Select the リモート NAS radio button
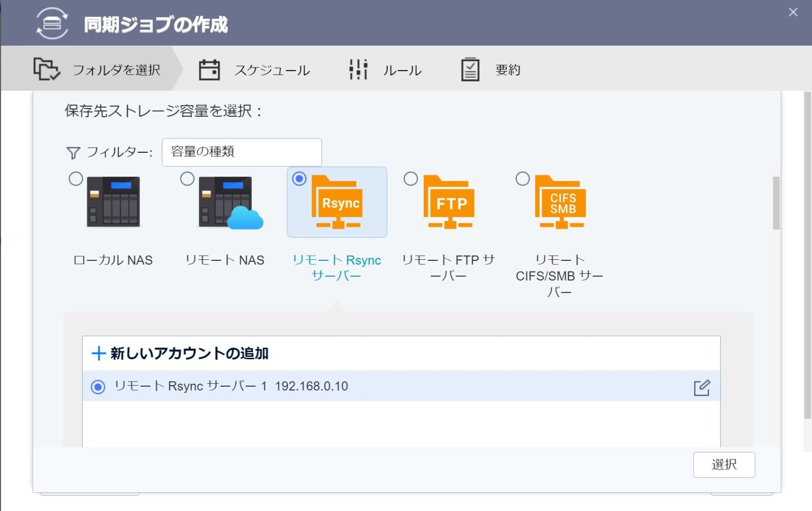 (187, 179)
